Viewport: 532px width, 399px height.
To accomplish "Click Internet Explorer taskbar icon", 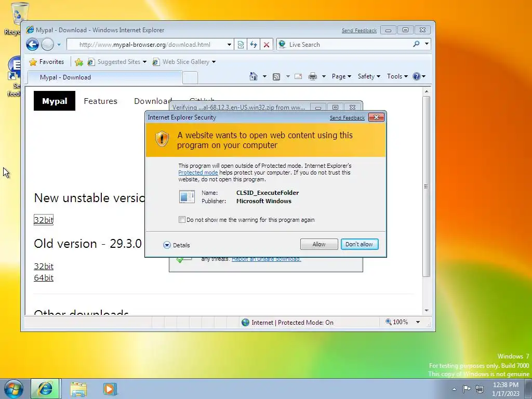I will pyautogui.click(x=46, y=389).
